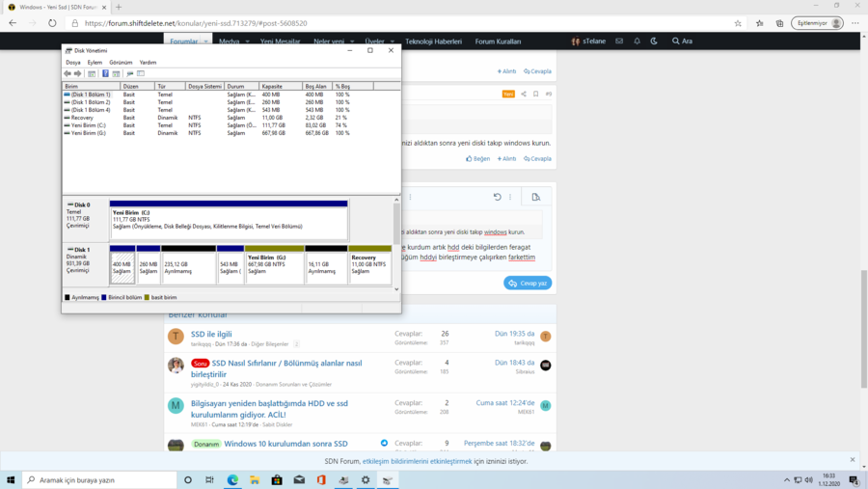The image size is (868, 489).
Task: Click the Kapasite column header
Action: tap(281, 87)
